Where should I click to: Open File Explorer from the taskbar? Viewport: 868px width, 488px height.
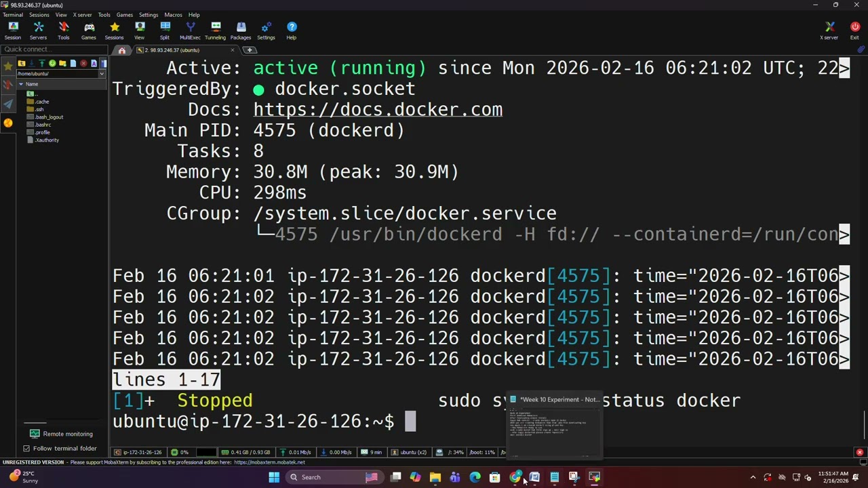tap(435, 477)
